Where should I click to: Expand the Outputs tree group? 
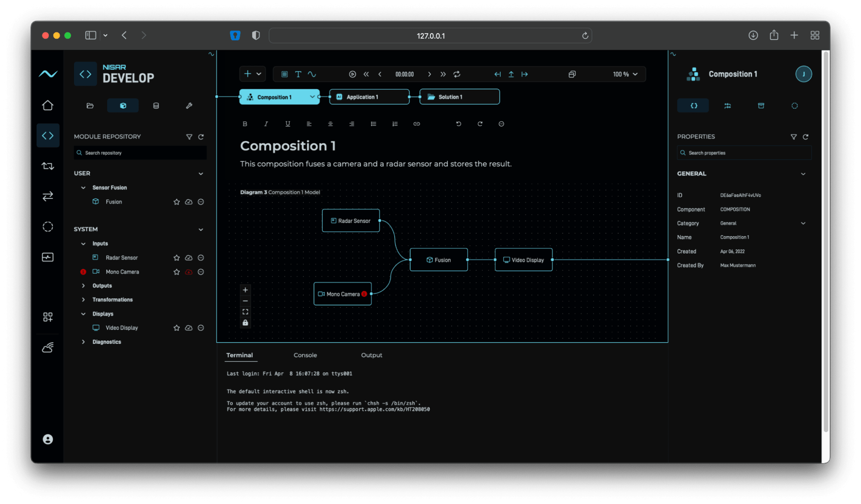click(x=84, y=286)
